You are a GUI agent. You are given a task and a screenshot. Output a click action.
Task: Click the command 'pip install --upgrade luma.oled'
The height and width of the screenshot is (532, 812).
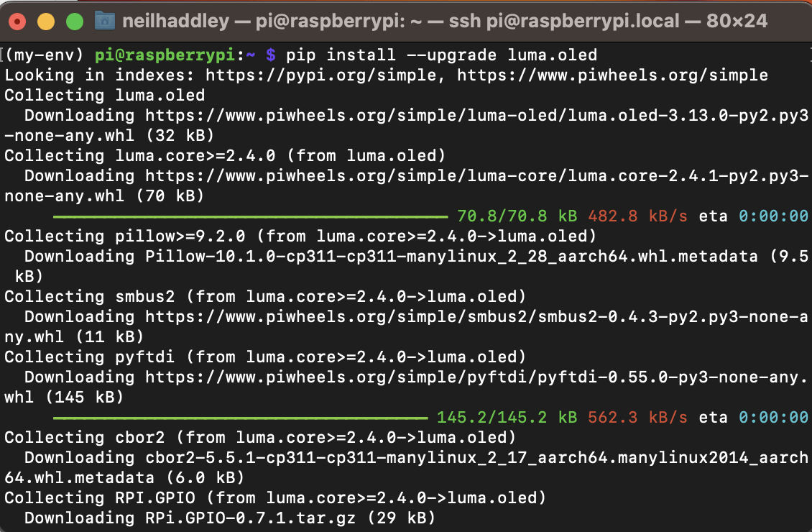(x=441, y=55)
